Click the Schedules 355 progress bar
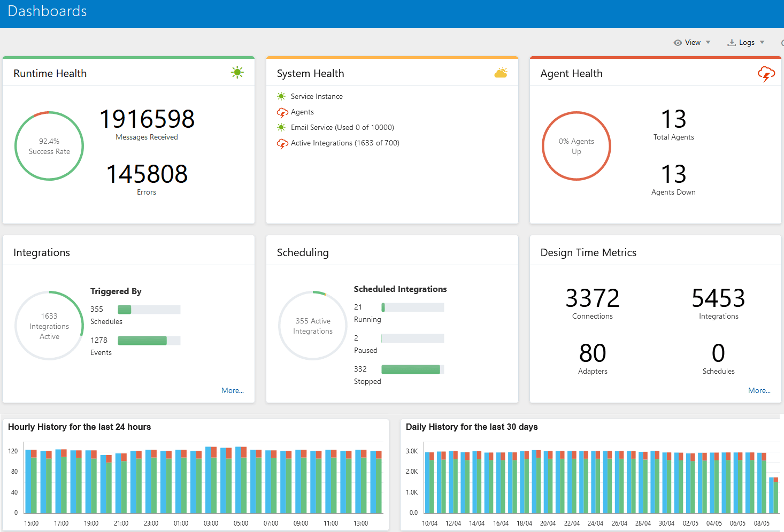Screen dimensions: 784x532 click(x=149, y=309)
